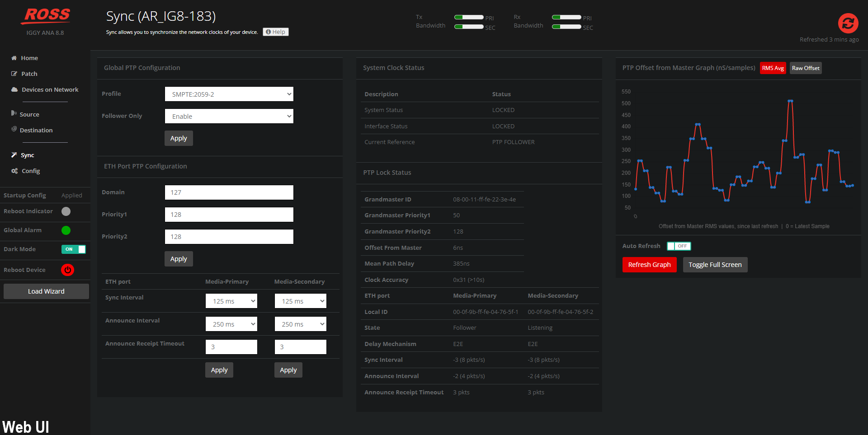This screenshot has width=868, height=435.
Task: Open Media-Primary Sync Interval dropdown
Action: 231,301
